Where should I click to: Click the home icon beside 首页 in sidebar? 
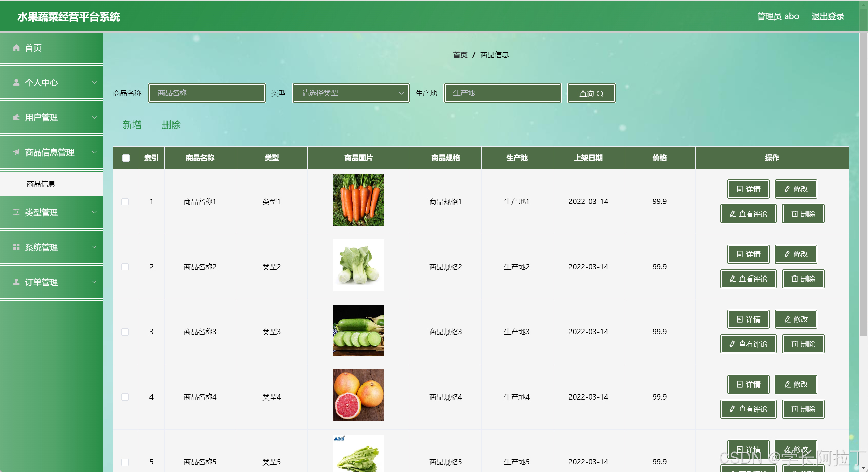click(16, 48)
